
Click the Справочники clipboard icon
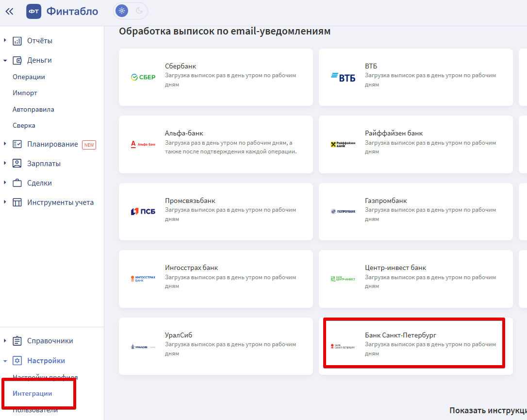pyautogui.click(x=17, y=341)
